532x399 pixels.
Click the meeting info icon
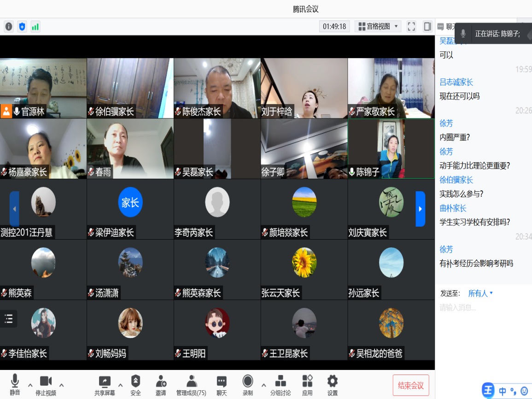(x=9, y=27)
